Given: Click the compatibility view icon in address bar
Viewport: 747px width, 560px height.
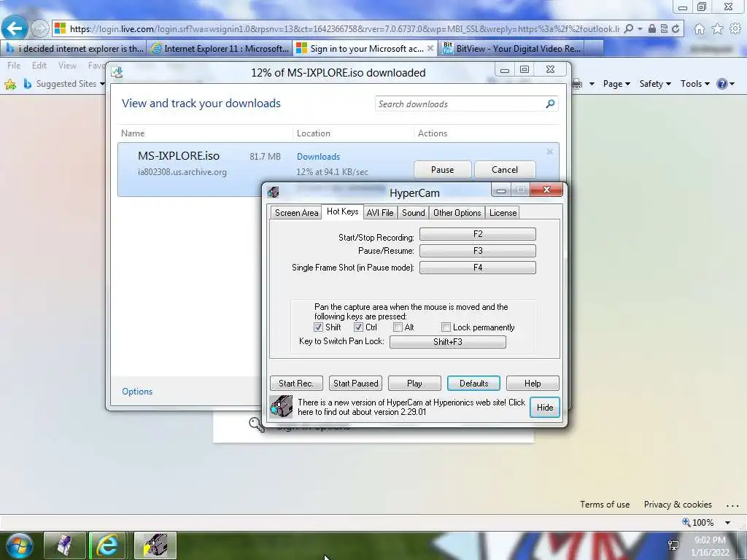Looking at the screenshot, I should point(664,29).
